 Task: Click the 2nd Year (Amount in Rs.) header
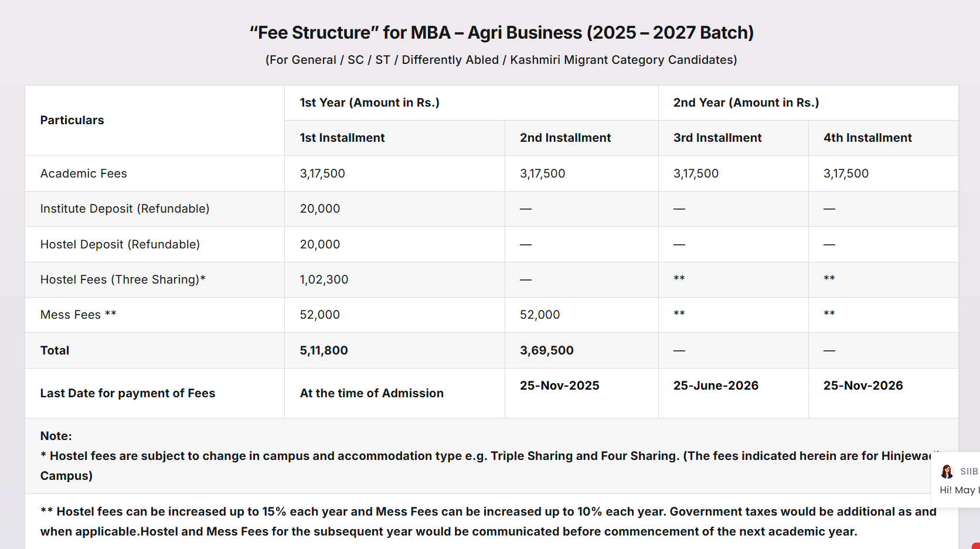click(746, 103)
